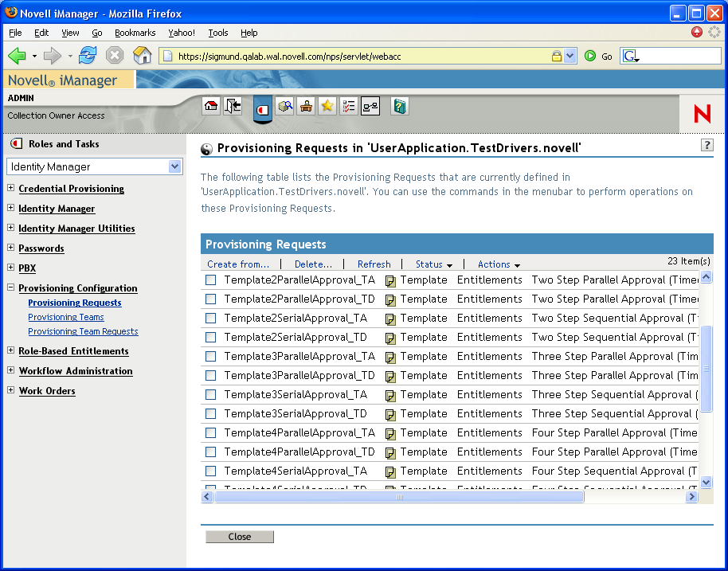Click template icon in Template4SerialApproval_TA row

(x=390, y=471)
